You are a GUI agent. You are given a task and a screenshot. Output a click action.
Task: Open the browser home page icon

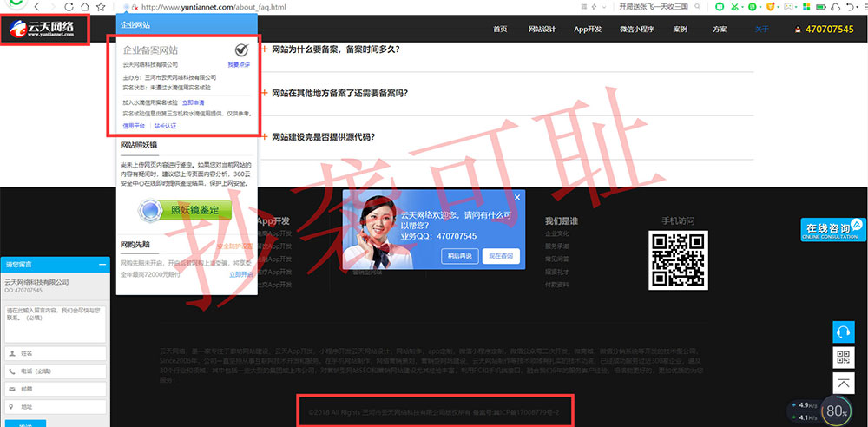85,7
